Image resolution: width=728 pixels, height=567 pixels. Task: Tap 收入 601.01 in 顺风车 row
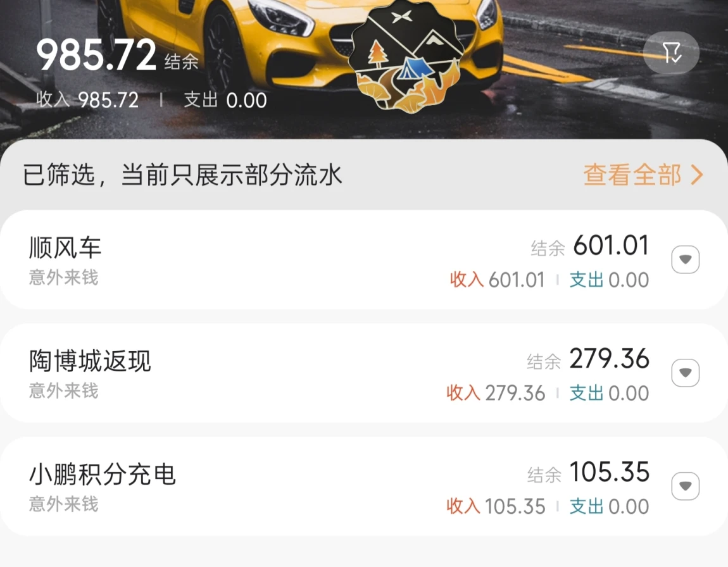click(497, 280)
